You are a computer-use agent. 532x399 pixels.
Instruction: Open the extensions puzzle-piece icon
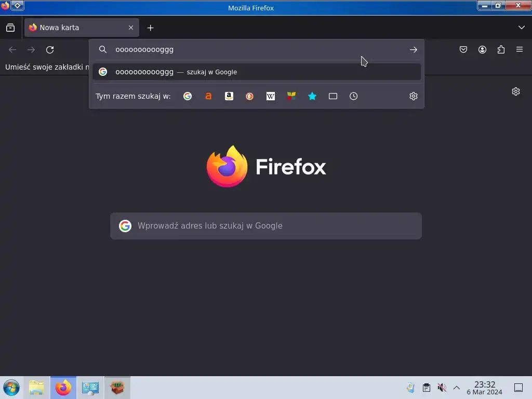click(x=501, y=49)
